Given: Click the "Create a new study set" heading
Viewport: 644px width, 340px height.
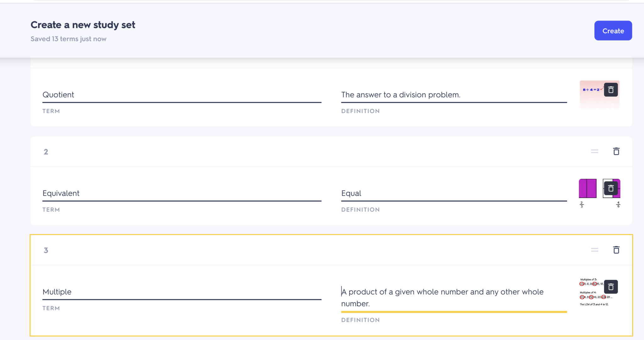Looking at the screenshot, I should click(x=83, y=25).
